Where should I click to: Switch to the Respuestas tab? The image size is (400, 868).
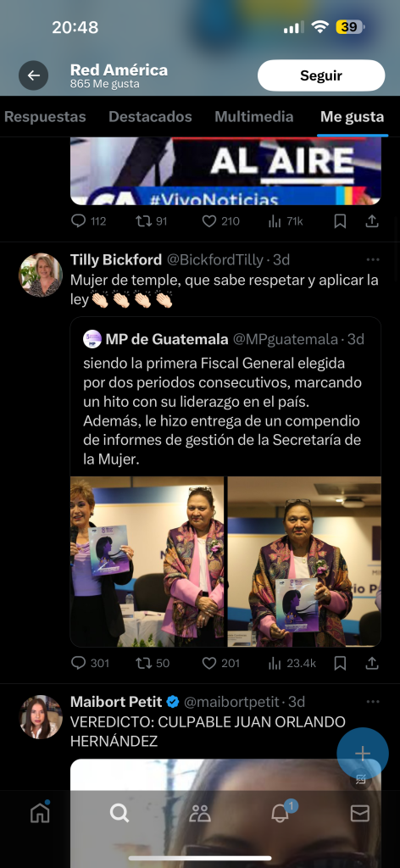coord(45,117)
